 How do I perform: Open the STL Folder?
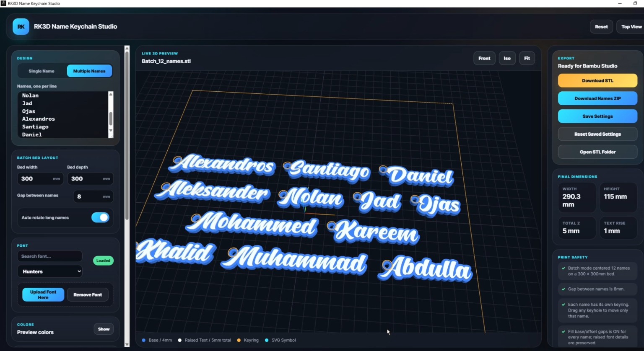pos(597,152)
